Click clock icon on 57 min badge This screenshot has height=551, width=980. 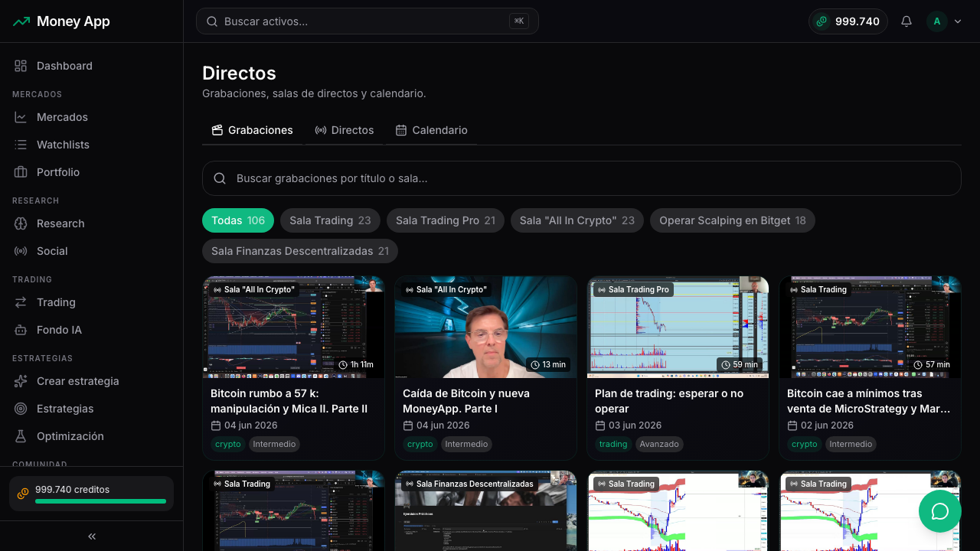click(918, 364)
